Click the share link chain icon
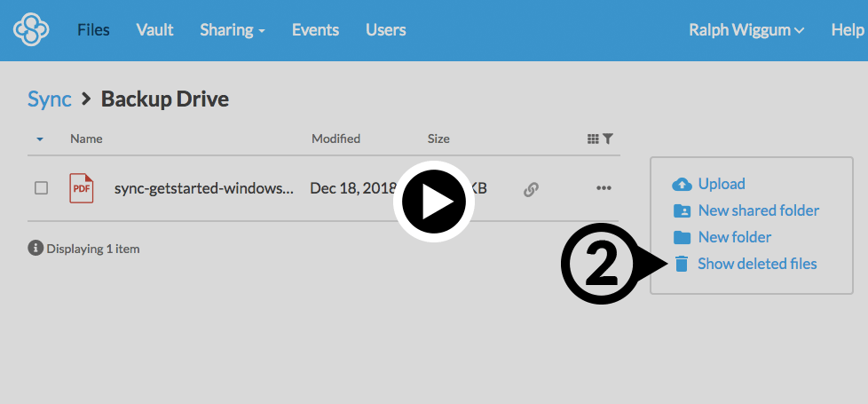The height and width of the screenshot is (404, 868). 531,188
